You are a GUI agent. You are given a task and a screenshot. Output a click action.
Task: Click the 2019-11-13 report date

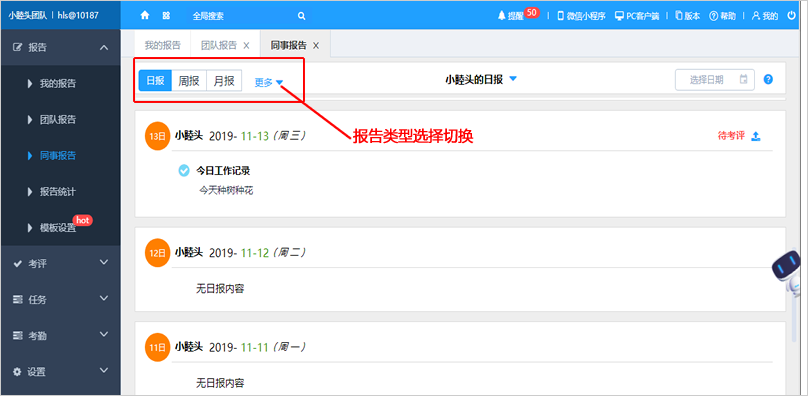point(239,136)
